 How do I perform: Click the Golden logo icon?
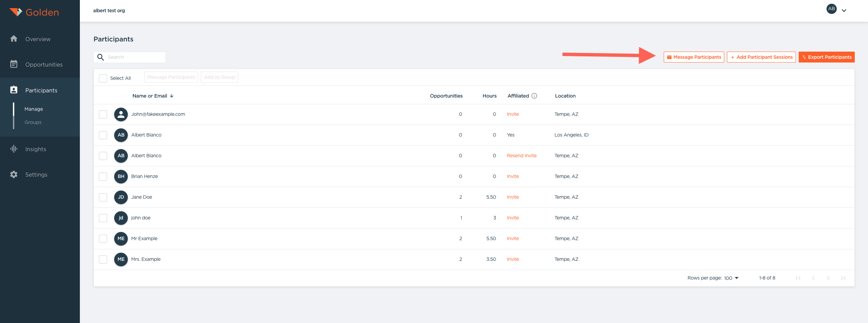coord(16,12)
